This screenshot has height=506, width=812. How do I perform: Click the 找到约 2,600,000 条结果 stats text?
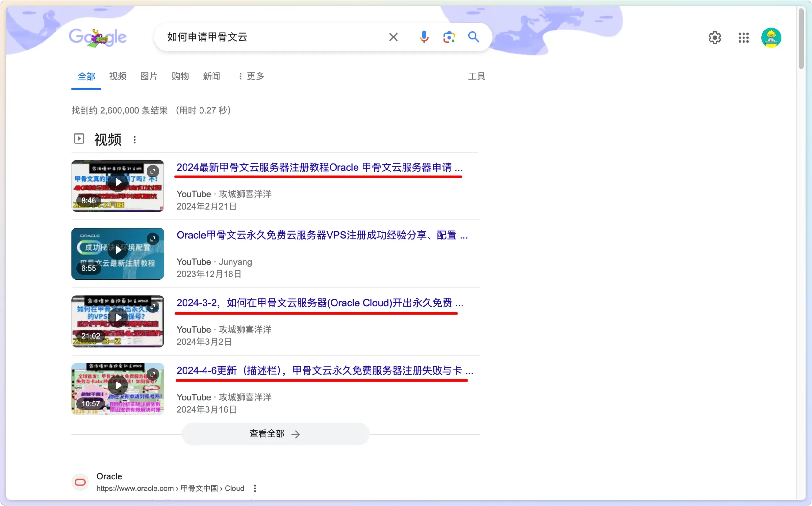(x=119, y=110)
